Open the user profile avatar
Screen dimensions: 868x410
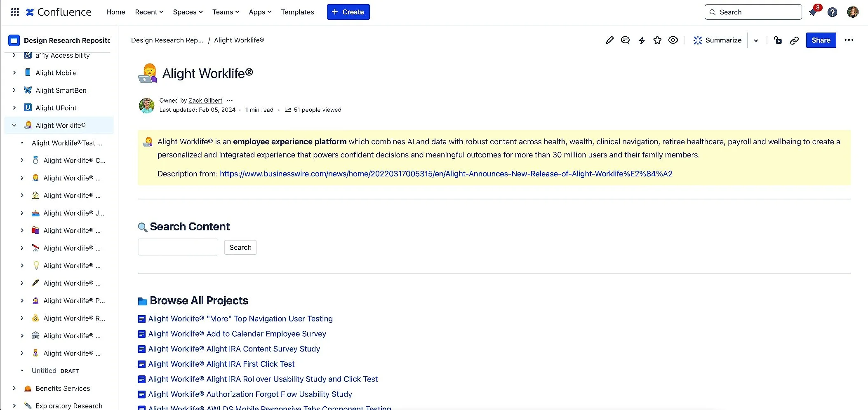click(x=853, y=12)
